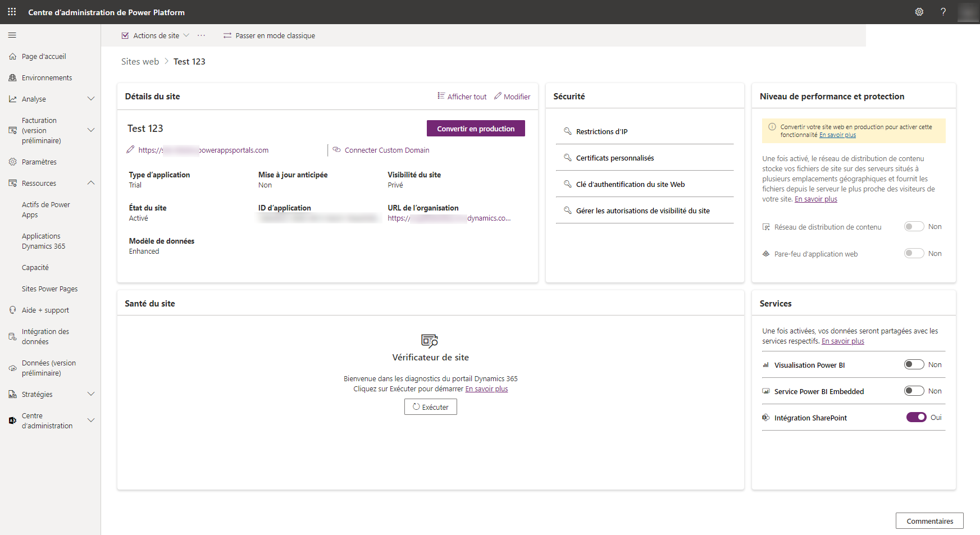
Task: Click the Exécuter button
Action: (x=431, y=407)
